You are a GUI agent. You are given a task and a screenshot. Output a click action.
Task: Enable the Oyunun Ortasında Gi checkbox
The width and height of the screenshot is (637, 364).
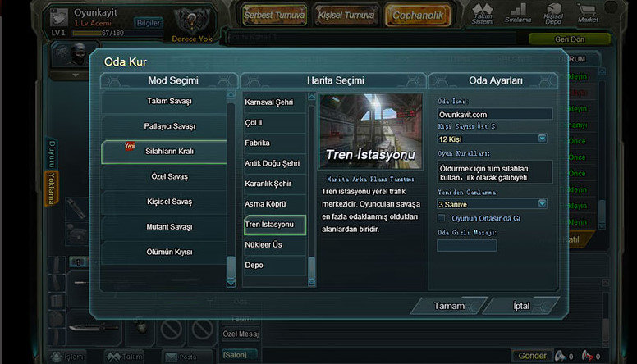(x=441, y=218)
